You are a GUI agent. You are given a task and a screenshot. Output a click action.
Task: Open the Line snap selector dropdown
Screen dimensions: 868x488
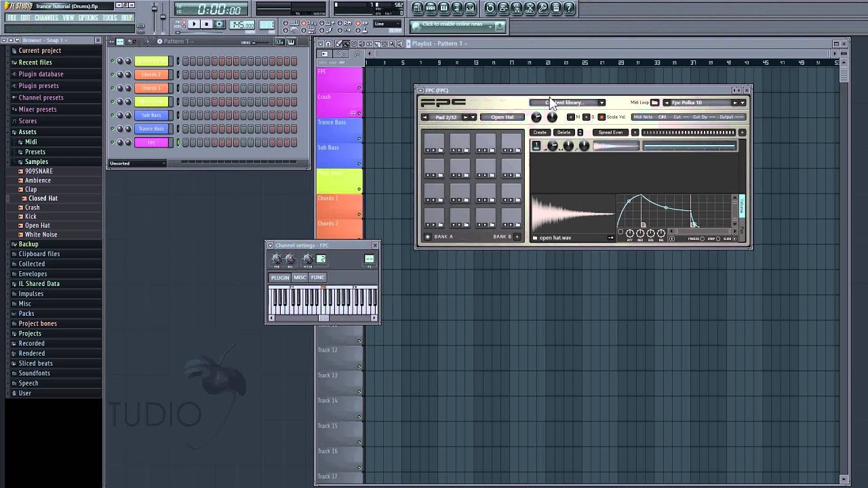click(x=388, y=24)
